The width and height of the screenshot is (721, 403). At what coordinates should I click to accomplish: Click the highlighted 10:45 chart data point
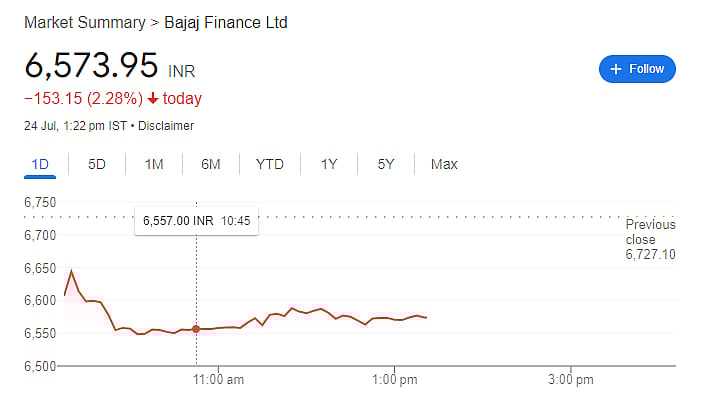point(196,329)
